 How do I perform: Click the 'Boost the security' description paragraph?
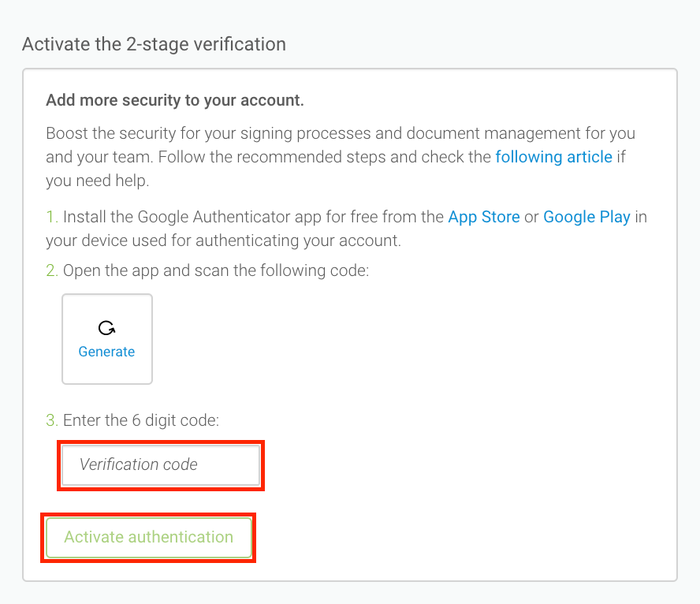click(339, 133)
